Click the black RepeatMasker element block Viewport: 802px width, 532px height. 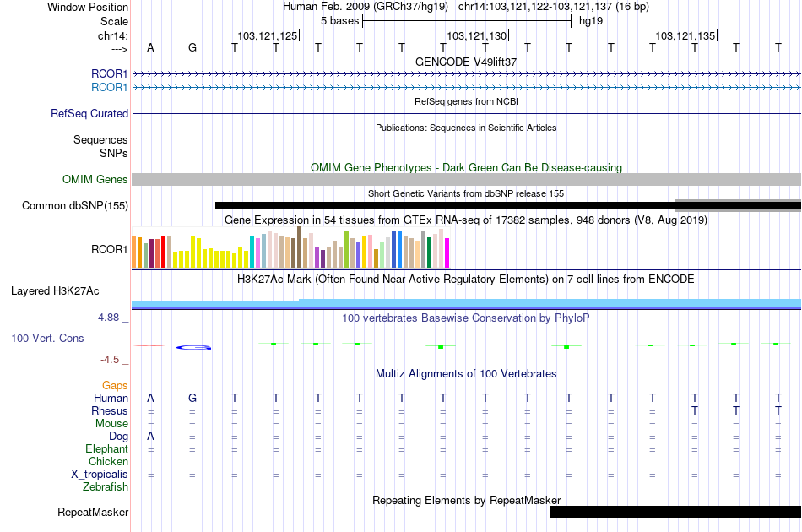[x=675, y=512]
